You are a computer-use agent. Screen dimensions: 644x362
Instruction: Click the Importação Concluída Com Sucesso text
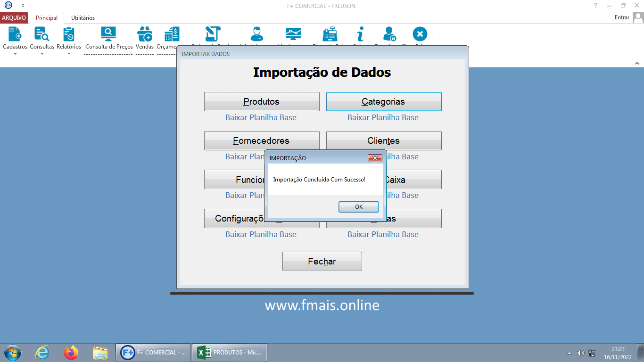pyautogui.click(x=319, y=180)
